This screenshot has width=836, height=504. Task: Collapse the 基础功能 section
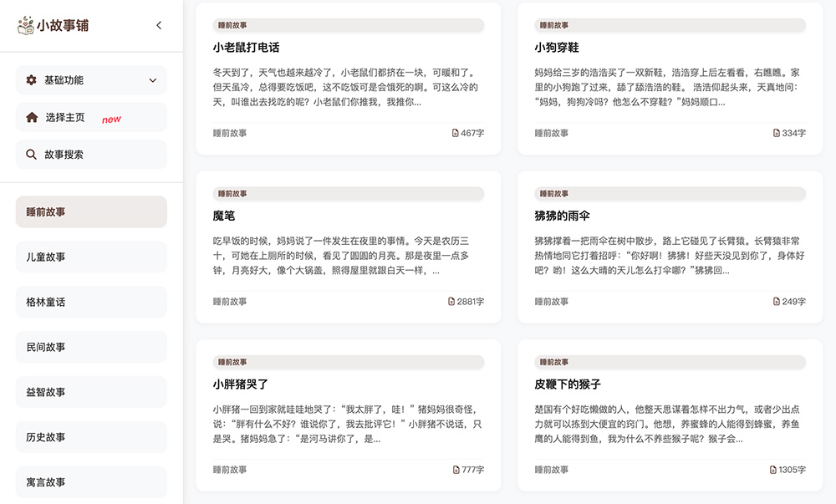152,80
